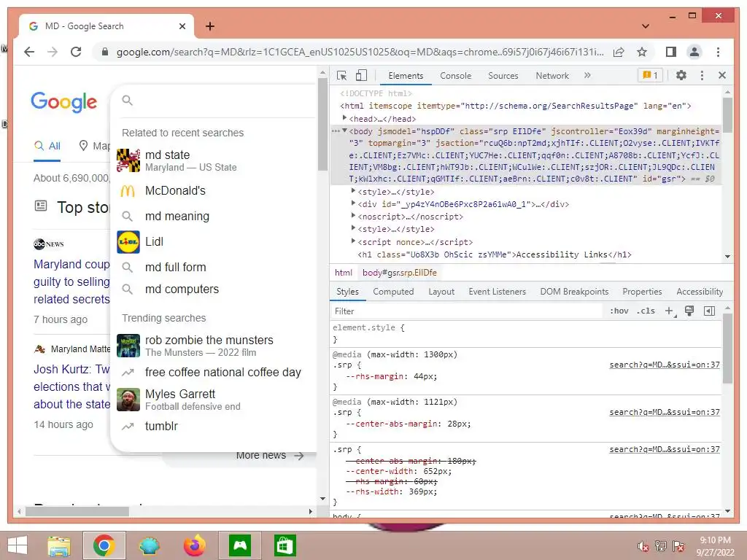Viewport: 747px width, 560px height.
Task: Toggle computed styles sidebar icon
Action: tap(709, 311)
